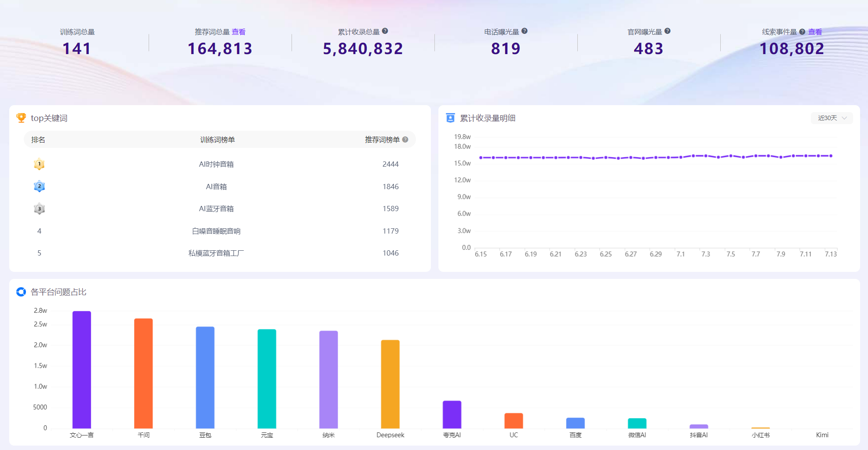This screenshot has height=450, width=868.
Task: Click the 7.13 date on the line chart axis
Action: (831, 254)
